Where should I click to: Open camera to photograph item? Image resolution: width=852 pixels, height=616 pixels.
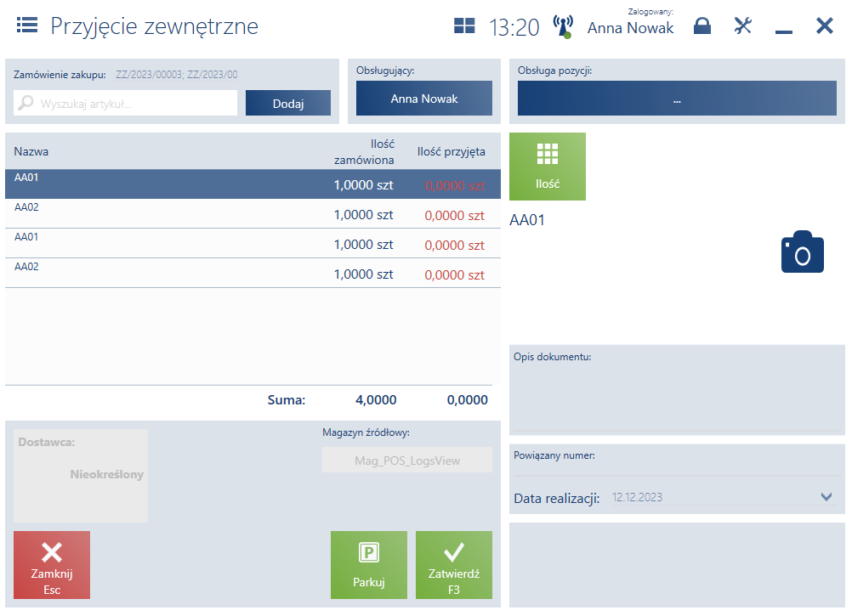[x=802, y=251]
